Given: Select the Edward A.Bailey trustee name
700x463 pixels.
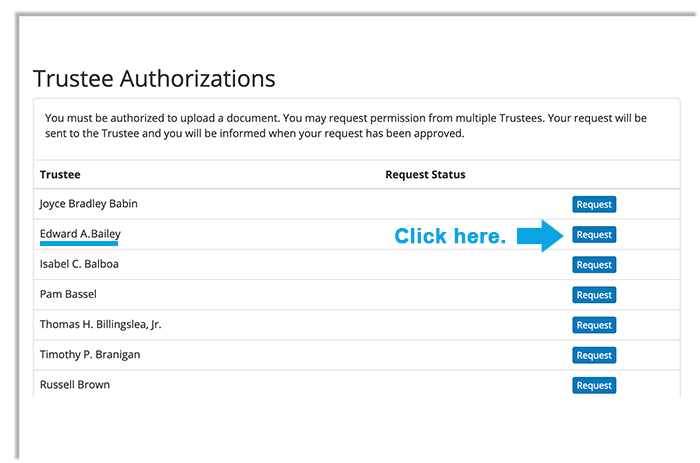Looking at the screenshot, I should tap(80, 234).
